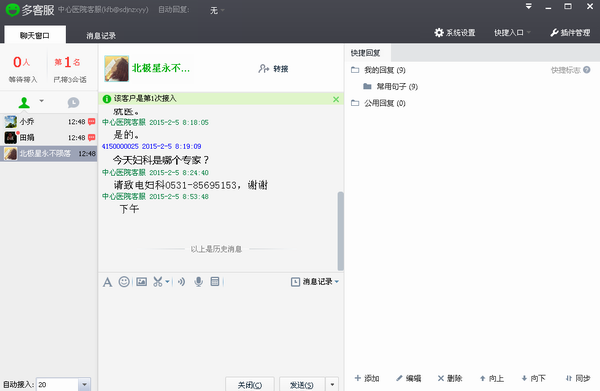Click the 0人 等待接入 counter
600x391 pixels.
(x=23, y=69)
